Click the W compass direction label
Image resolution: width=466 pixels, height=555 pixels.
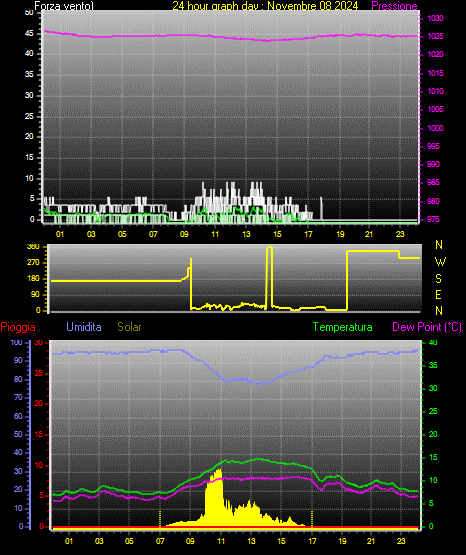point(440,262)
